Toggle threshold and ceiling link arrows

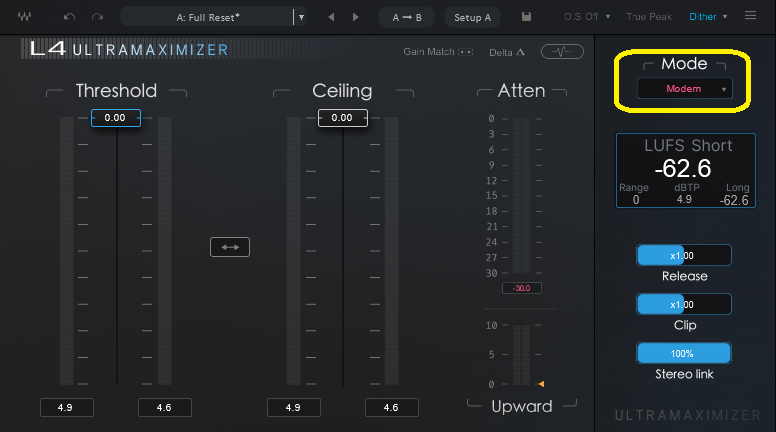(229, 247)
